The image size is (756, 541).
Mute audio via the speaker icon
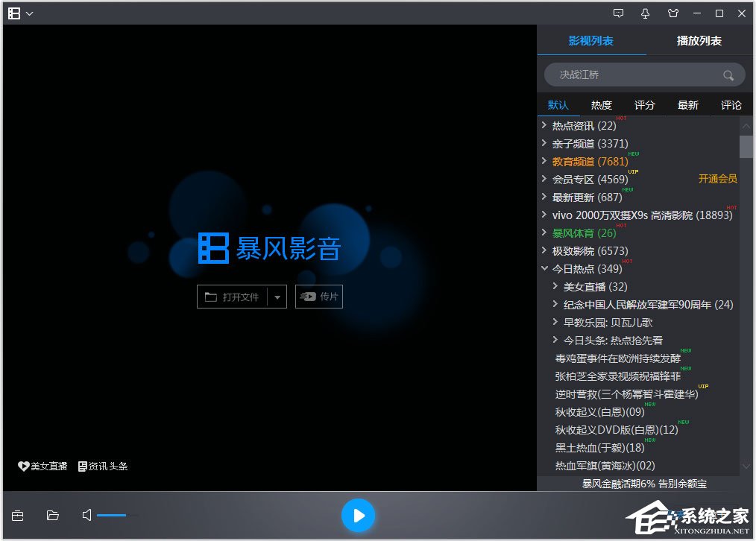[x=86, y=515]
